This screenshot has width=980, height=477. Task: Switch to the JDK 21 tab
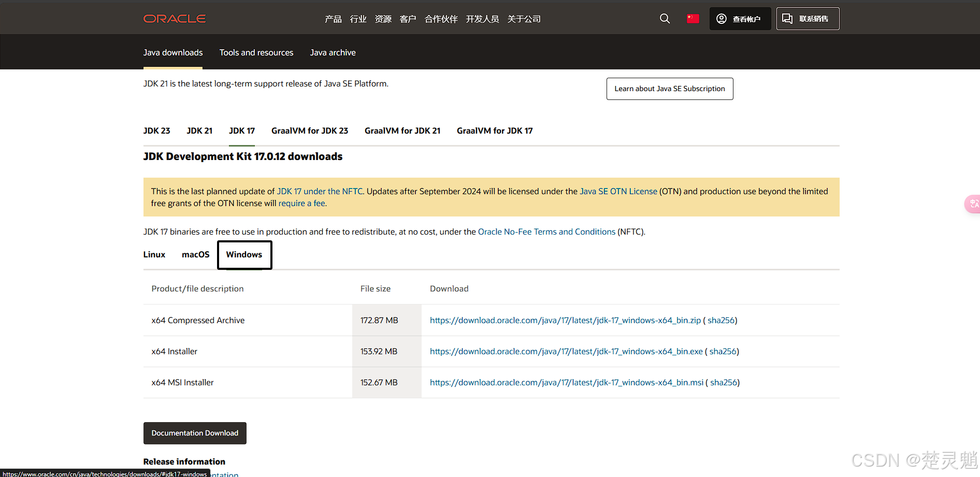(x=199, y=131)
